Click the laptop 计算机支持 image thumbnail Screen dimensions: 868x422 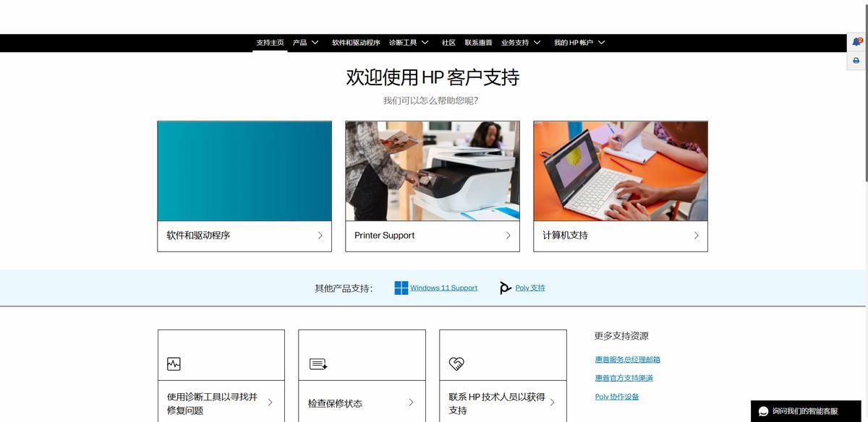tap(620, 171)
